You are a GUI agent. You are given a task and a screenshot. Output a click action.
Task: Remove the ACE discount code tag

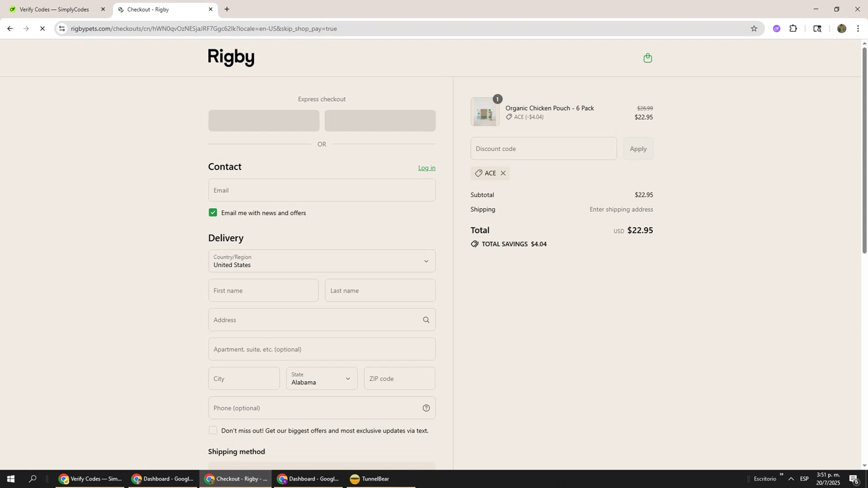tap(503, 173)
